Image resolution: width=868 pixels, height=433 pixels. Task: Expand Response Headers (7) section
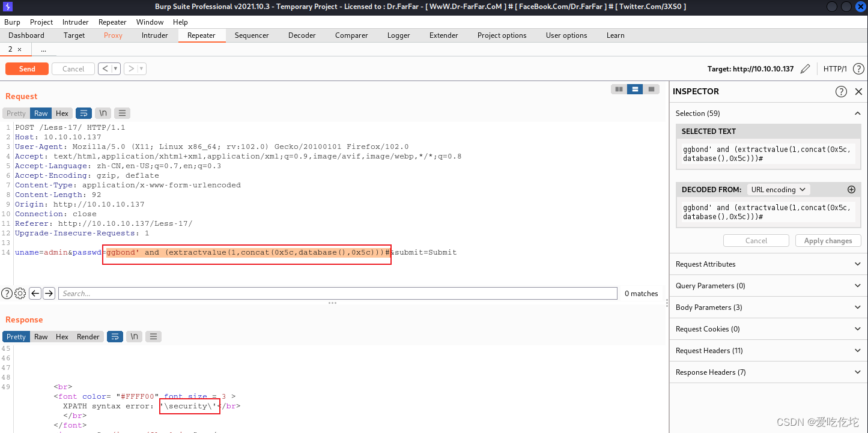tap(768, 372)
